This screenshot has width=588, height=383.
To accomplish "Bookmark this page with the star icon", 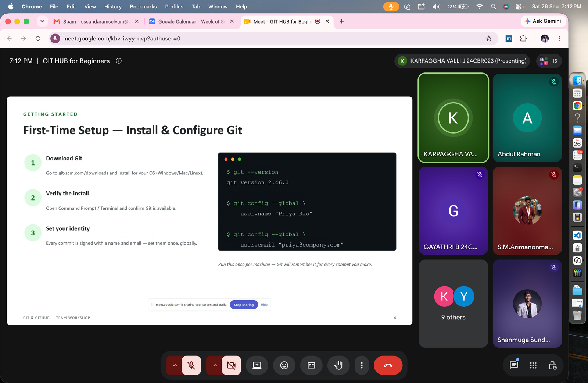I will pyautogui.click(x=489, y=39).
